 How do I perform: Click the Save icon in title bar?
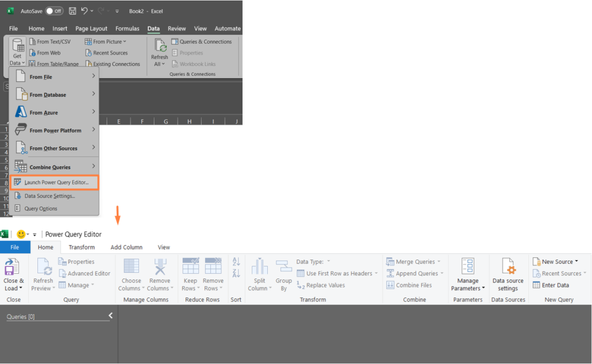[x=72, y=11]
